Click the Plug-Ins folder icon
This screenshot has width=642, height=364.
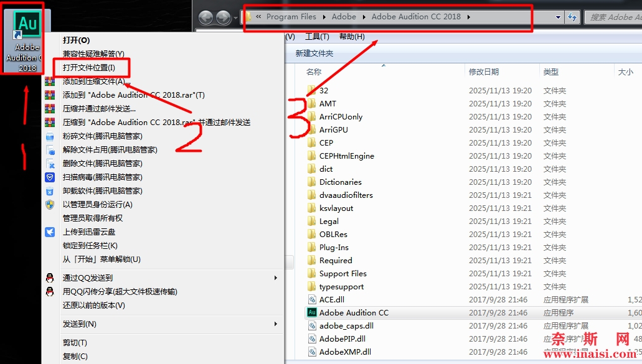pos(312,248)
